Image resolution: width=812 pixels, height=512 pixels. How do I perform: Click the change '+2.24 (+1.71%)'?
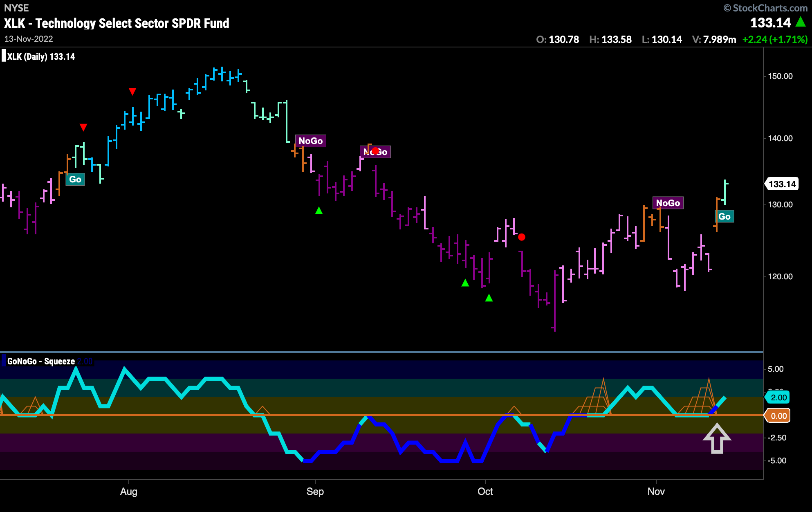(775, 40)
